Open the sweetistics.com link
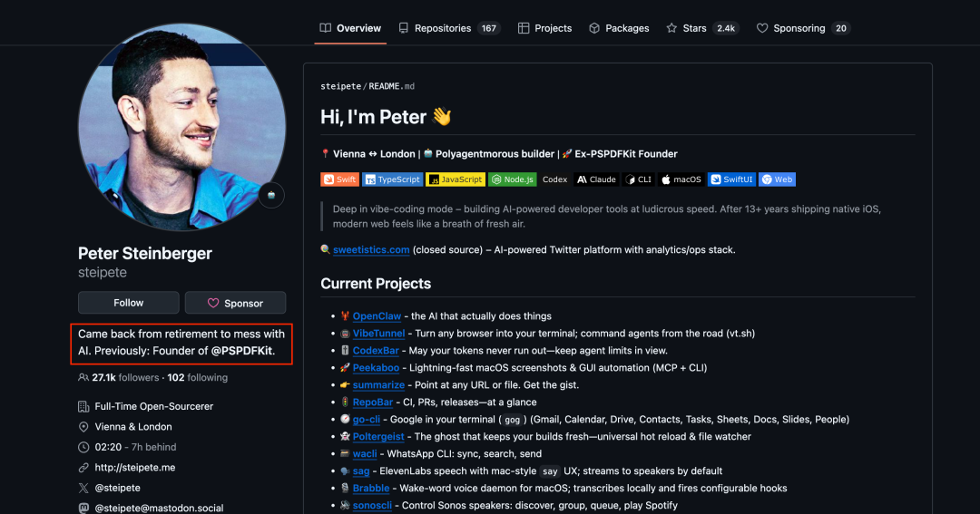This screenshot has height=514, width=980. (371, 249)
